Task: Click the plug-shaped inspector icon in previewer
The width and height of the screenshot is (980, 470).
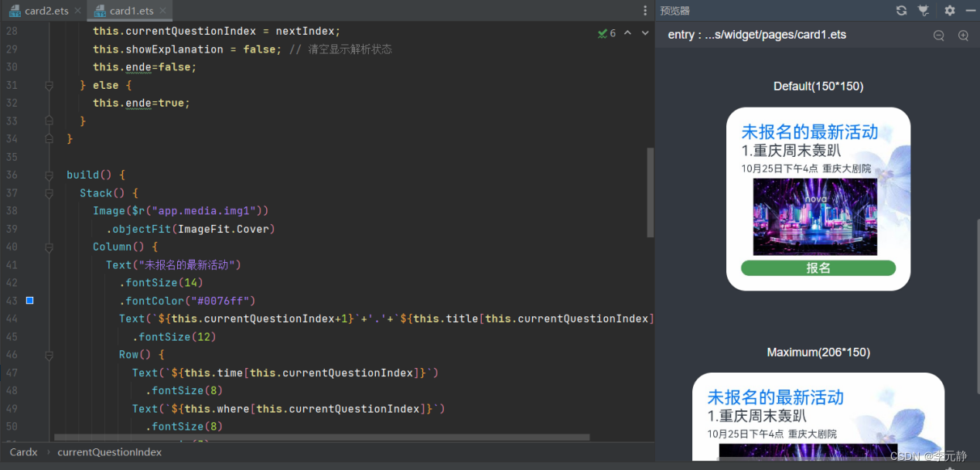Action: tap(924, 11)
